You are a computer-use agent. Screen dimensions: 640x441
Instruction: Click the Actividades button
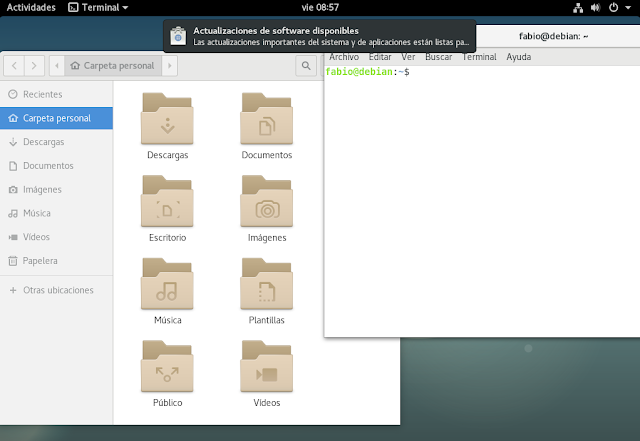31,7
